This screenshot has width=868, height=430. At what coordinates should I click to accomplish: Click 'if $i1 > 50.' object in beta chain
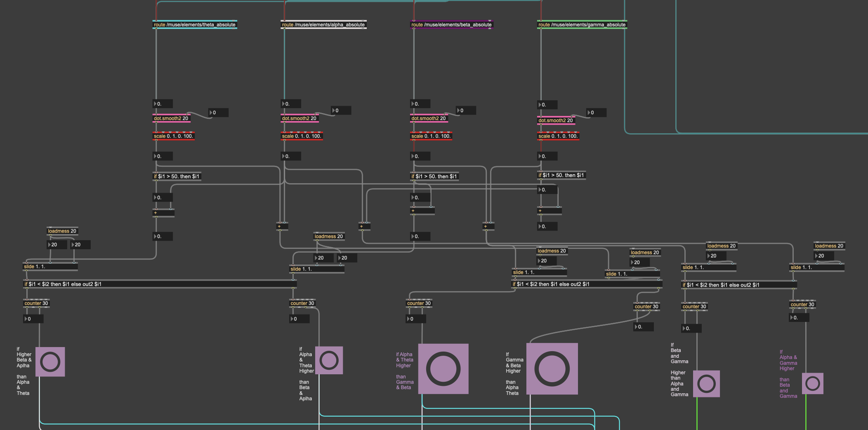pos(434,177)
